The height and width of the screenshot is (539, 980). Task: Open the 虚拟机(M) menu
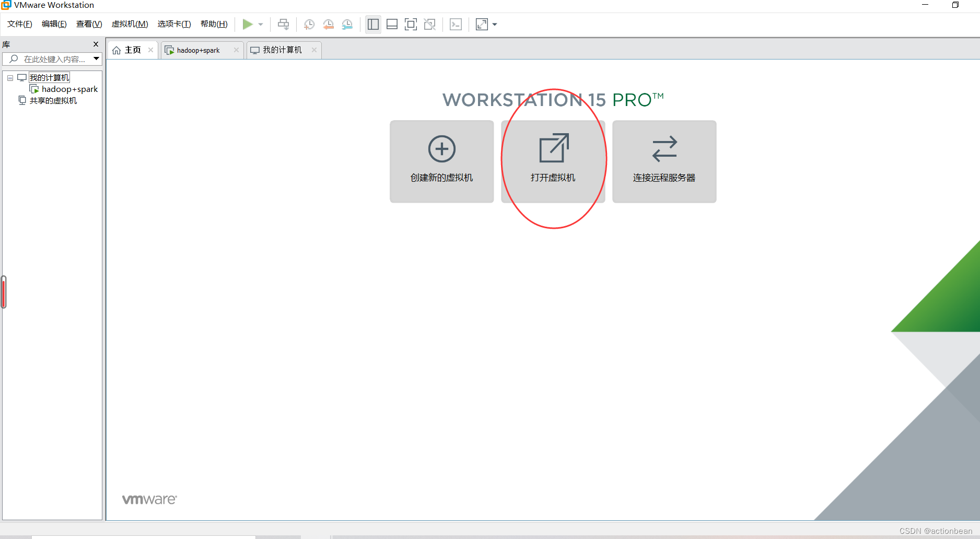[x=130, y=24]
